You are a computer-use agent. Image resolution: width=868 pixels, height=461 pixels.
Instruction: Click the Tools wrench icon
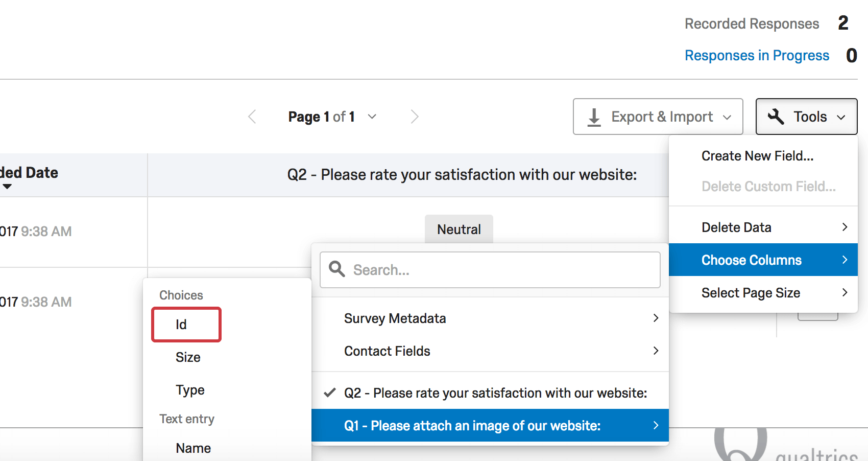776,117
